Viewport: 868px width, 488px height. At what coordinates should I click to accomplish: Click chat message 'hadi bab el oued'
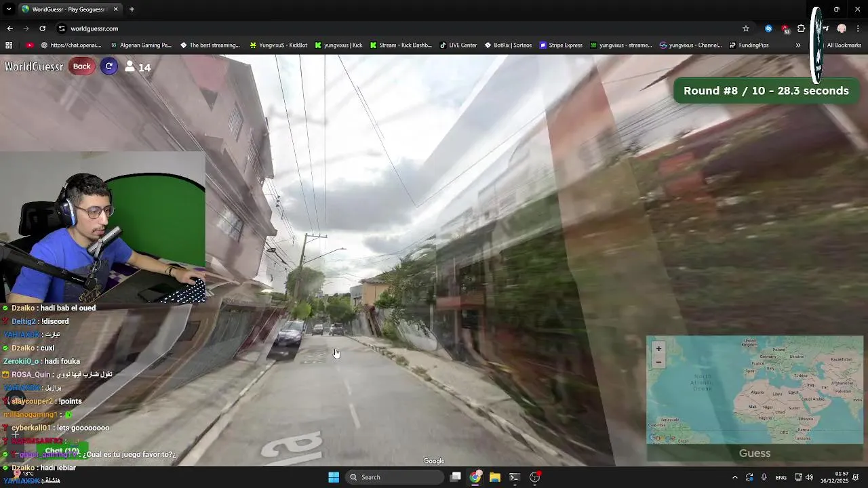pyautogui.click(x=68, y=308)
